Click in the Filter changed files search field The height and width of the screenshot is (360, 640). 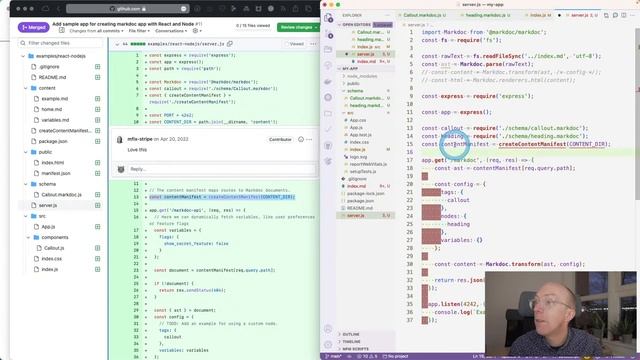(60, 43)
